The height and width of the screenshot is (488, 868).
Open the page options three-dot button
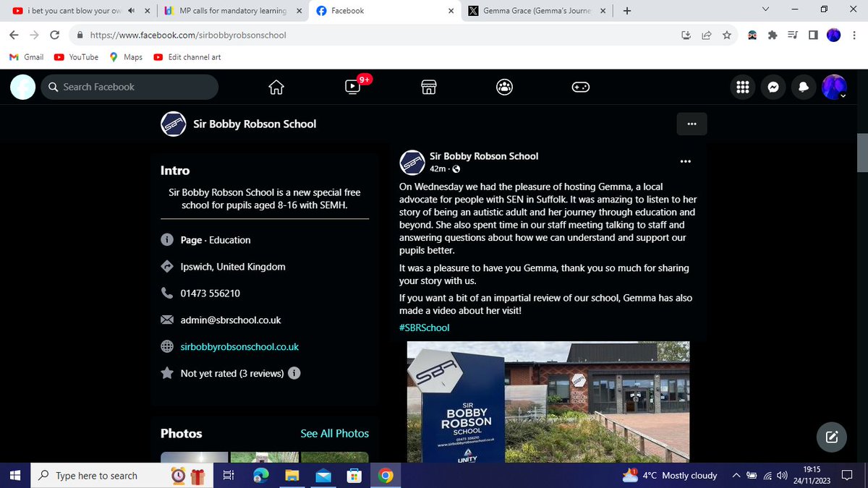click(692, 124)
